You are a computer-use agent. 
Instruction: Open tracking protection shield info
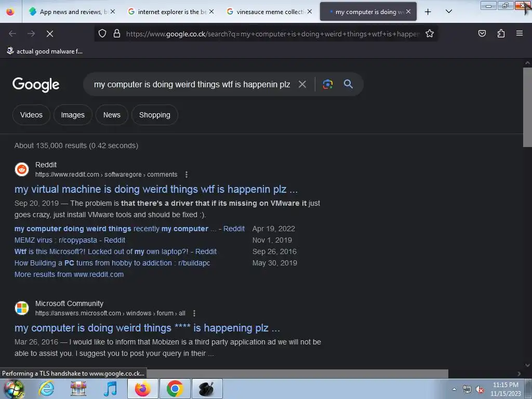click(102, 33)
